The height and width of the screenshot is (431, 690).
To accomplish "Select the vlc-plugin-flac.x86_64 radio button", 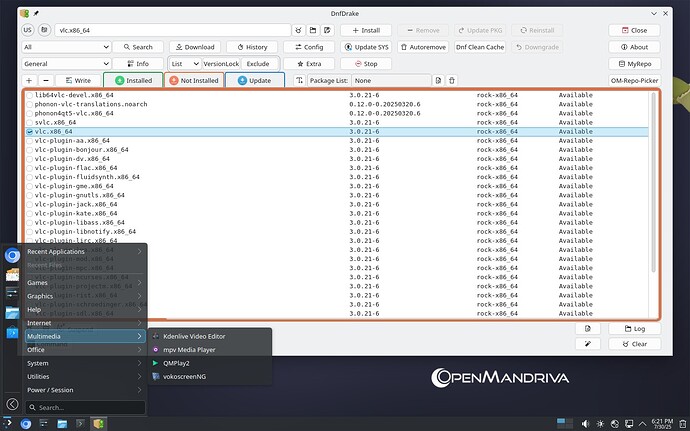I will click(x=29, y=168).
